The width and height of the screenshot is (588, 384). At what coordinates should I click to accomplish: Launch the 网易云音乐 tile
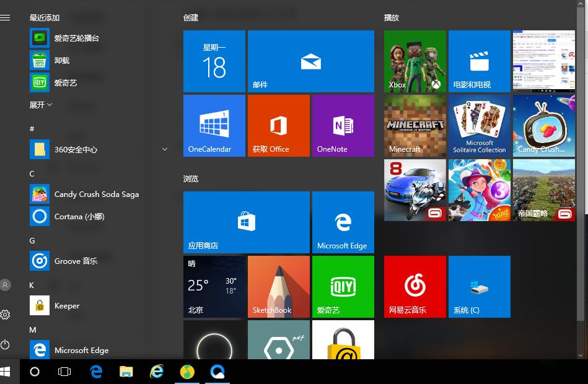click(x=415, y=286)
